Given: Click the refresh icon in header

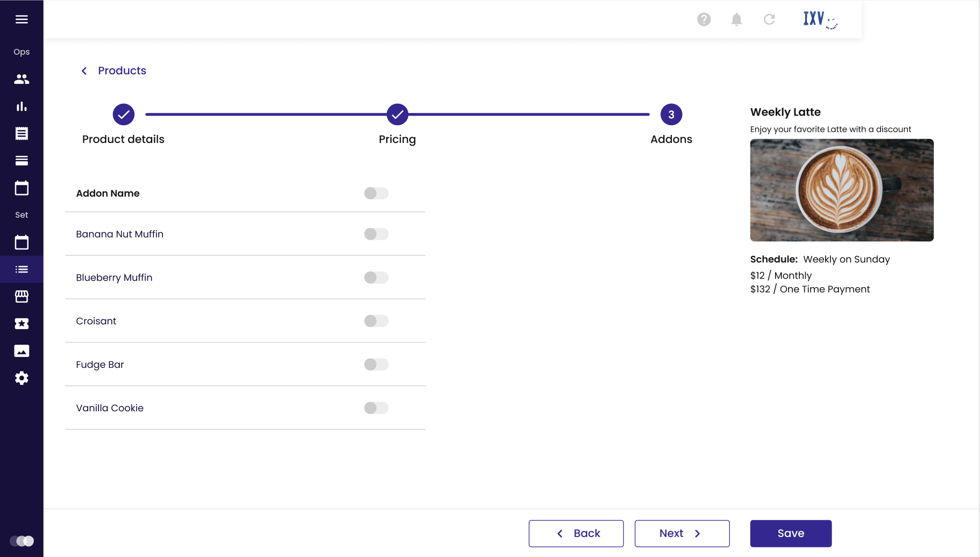Looking at the screenshot, I should [769, 19].
